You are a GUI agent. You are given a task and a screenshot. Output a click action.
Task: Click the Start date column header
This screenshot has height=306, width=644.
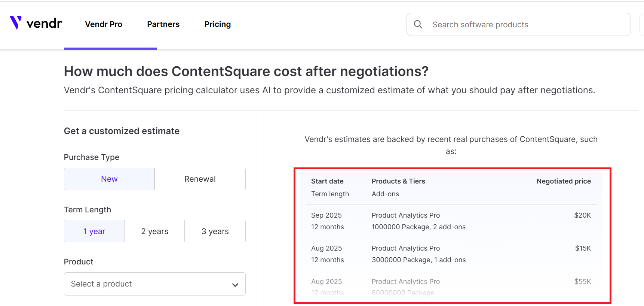(x=327, y=181)
